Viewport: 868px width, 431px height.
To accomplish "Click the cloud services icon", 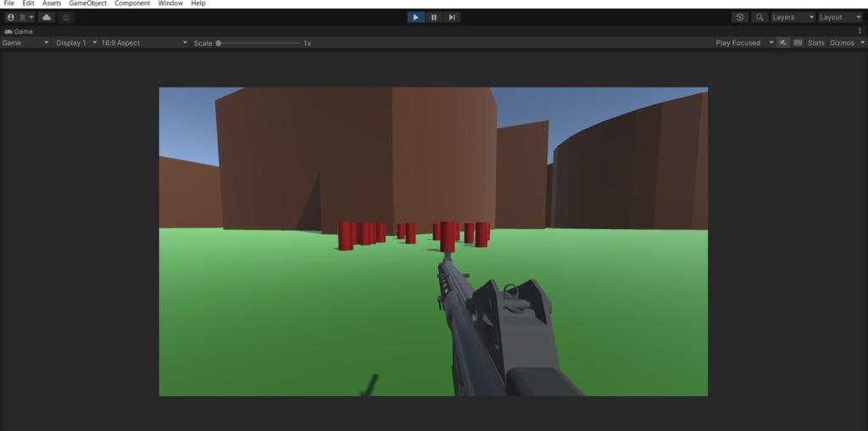I will pos(47,17).
